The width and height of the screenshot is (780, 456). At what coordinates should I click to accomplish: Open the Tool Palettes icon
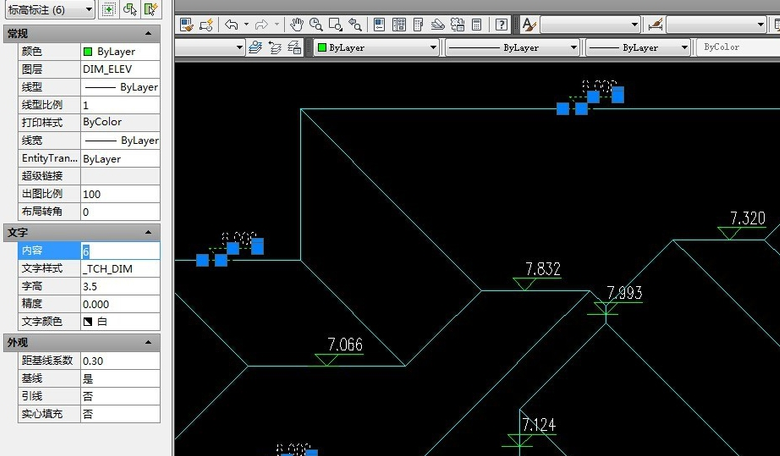click(x=418, y=24)
